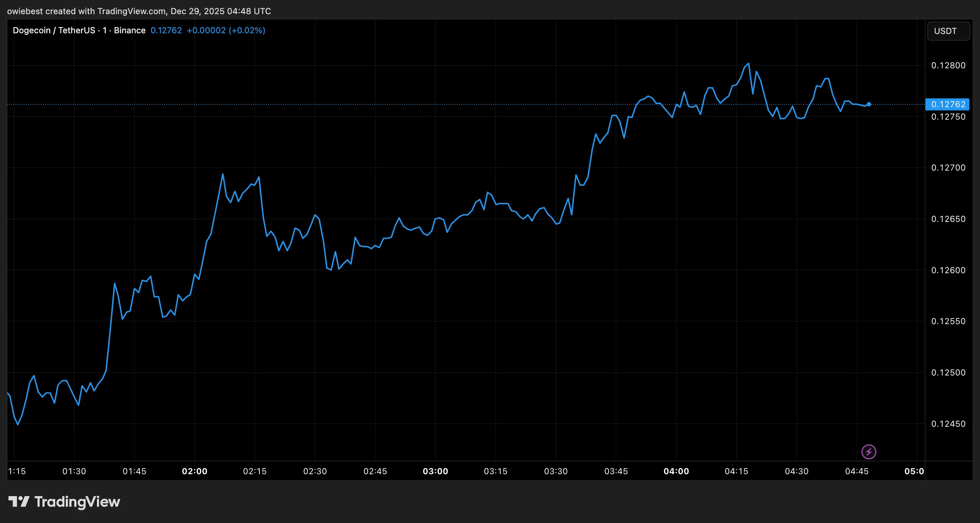Click the +0.00002 (+0.02%) change value
This screenshot has height=523, width=980.
tap(226, 30)
